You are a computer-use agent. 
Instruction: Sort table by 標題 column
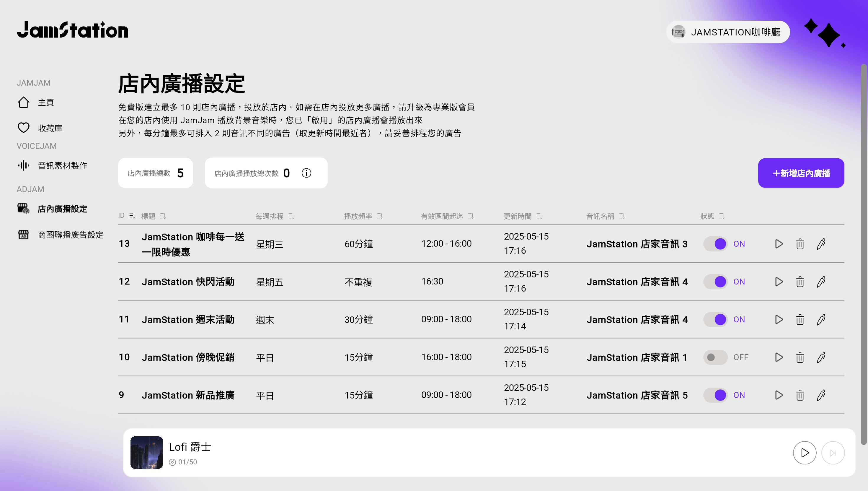point(163,216)
